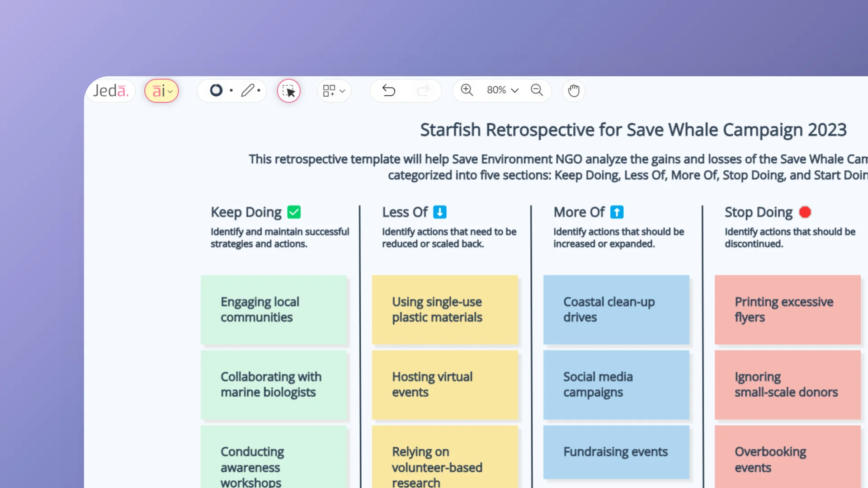868x488 pixels.
Task: Select the Engaging local communities sticky note
Action: pyautogui.click(x=274, y=310)
